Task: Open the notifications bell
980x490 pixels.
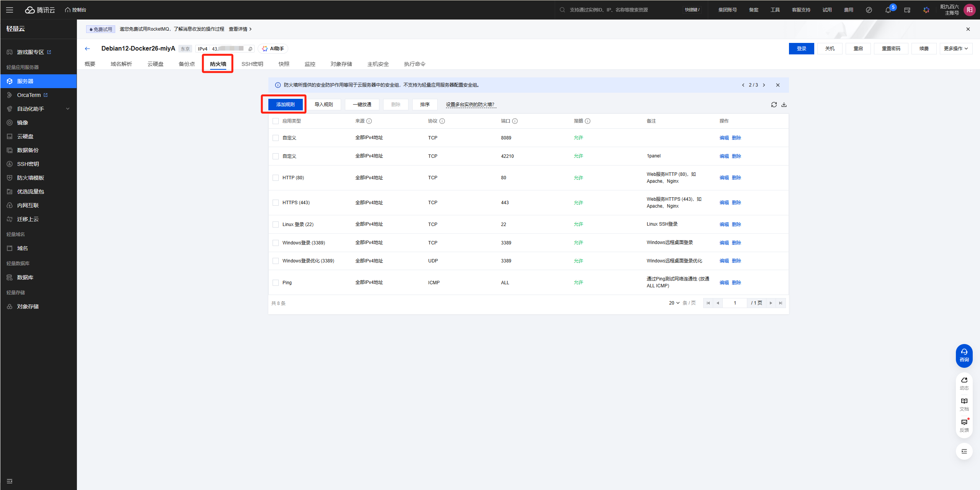Action: click(888, 10)
